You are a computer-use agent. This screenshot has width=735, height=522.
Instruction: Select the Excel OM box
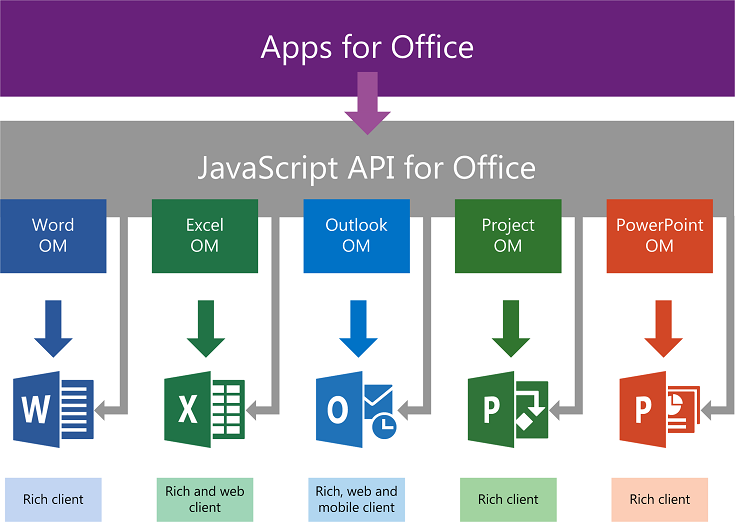click(205, 236)
